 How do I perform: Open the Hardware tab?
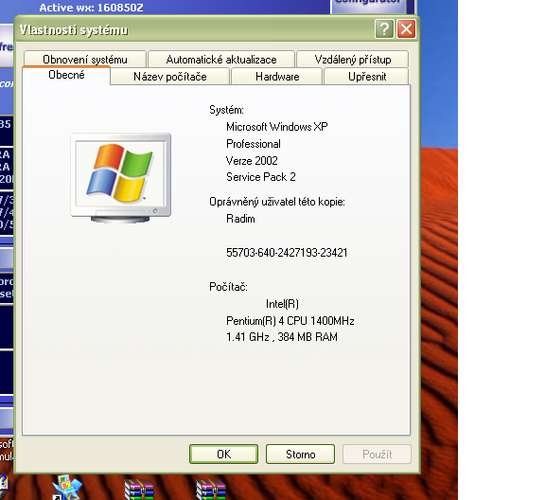pos(277,76)
